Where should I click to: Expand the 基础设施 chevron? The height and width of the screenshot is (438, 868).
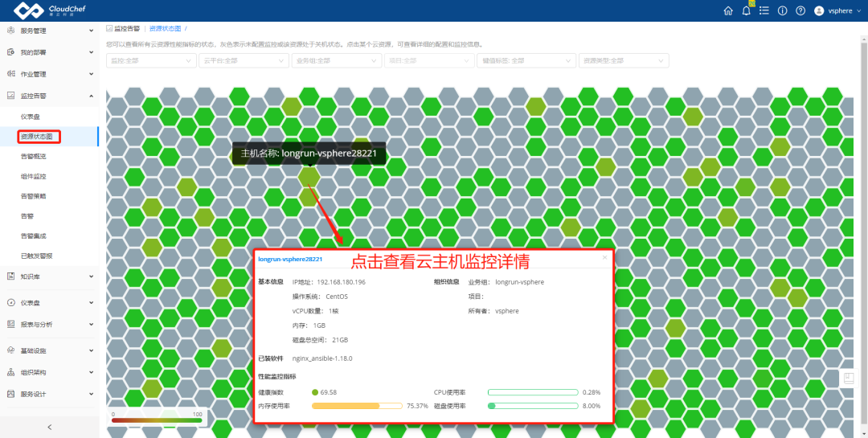point(92,350)
